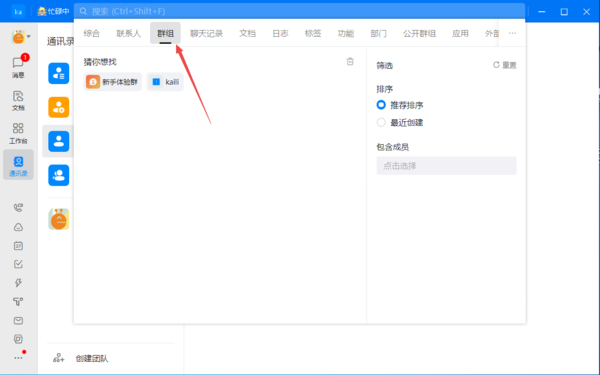The width and height of the screenshot is (600, 375).
Task: Show more search tabs with ellipsis
Action: tap(512, 33)
